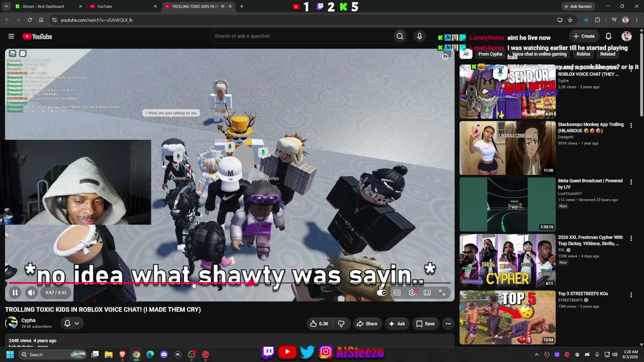Screen dimensions: 644x362
Task: Open the Stackswopo Monkey App Trolling thumbnail
Action: [507, 148]
